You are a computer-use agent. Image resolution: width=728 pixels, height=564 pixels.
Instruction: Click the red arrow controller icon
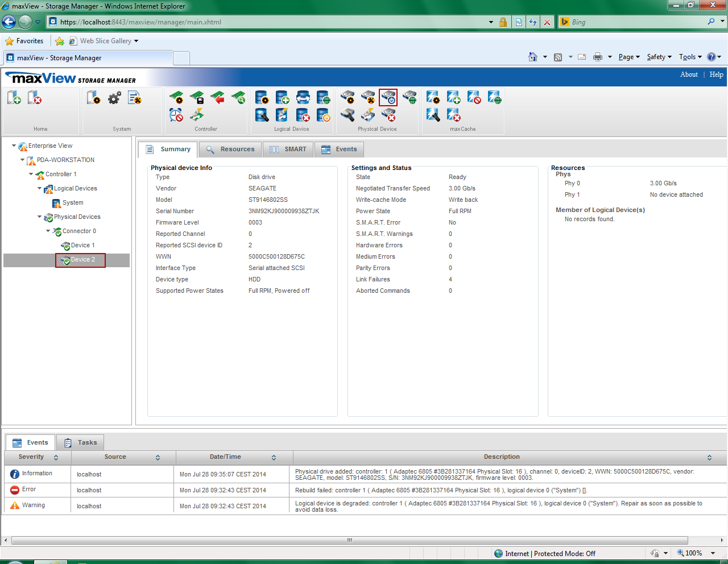click(x=218, y=98)
